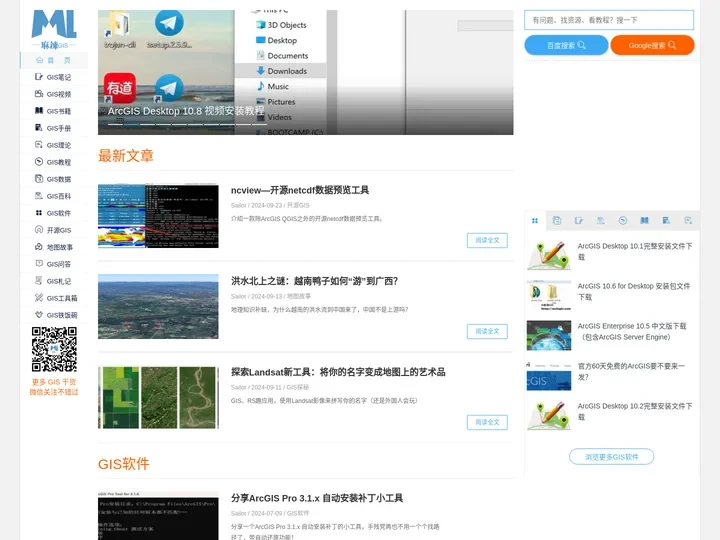Open the ArcGIS Pro 3.1.x patch tool thumbnail

point(158,516)
